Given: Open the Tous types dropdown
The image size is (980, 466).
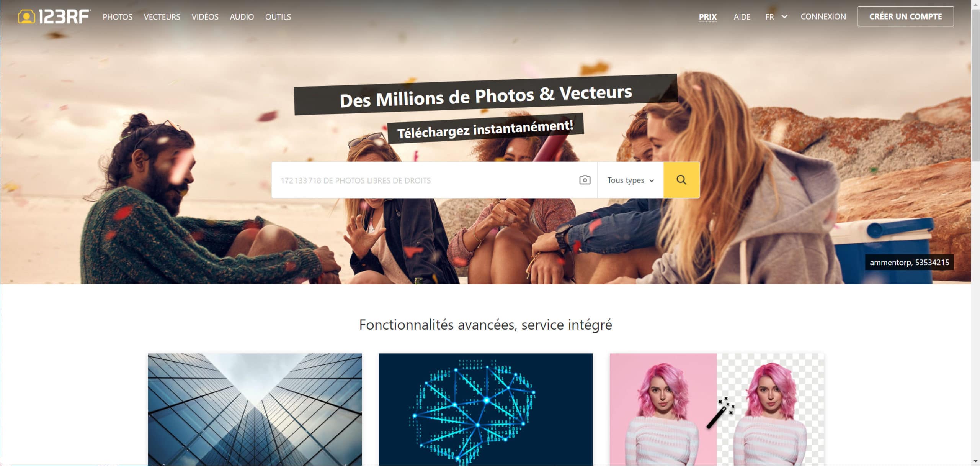Looking at the screenshot, I should [x=630, y=180].
